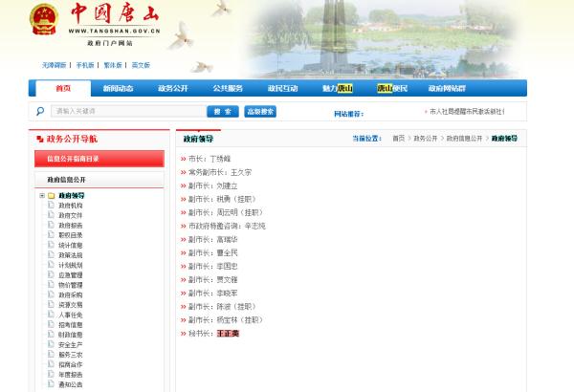The height and width of the screenshot is (392, 574).
Task: Click the document icon beside 政府机构
Action: click(x=52, y=206)
